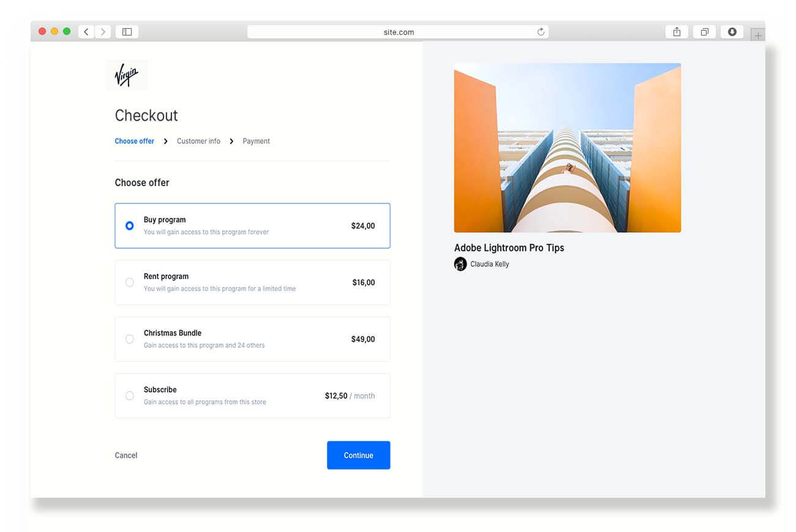This screenshot has height=532, width=796.
Task: Click Claudia Kelly's avatar picture
Action: [x=460, y=264]
